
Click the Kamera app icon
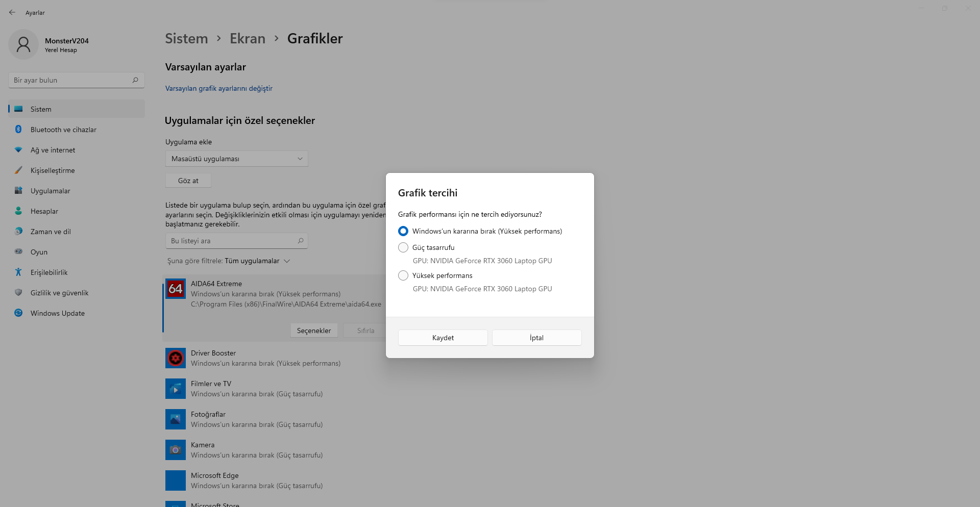176,450
